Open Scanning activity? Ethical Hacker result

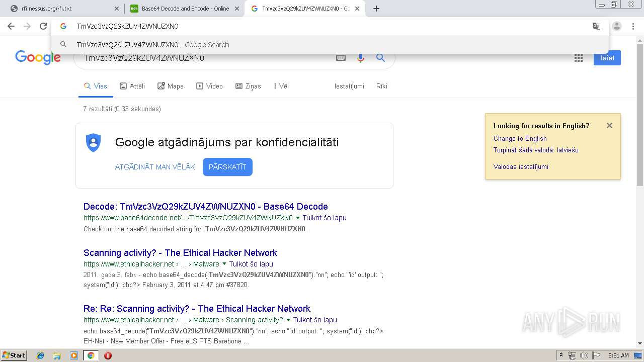click(180, 253)
